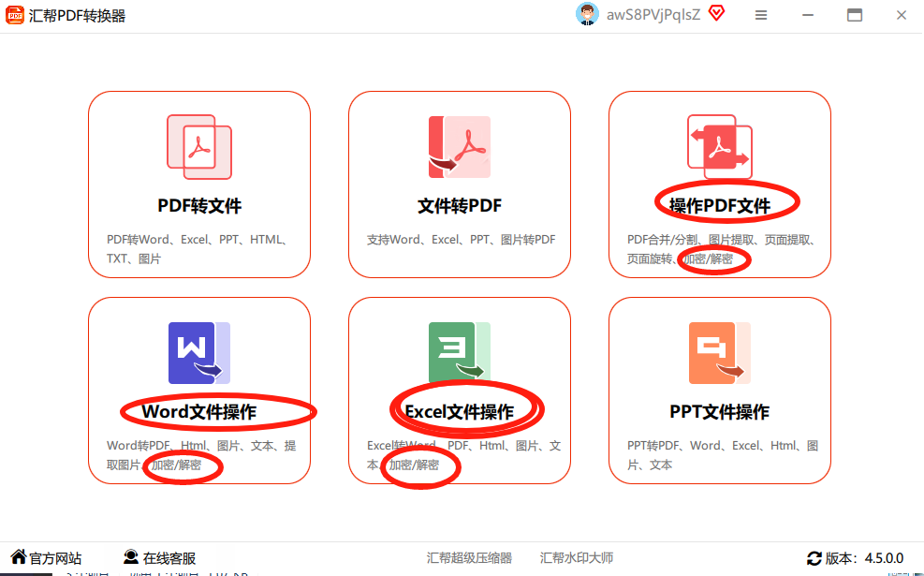Image resolution: width=924 pixels, height=576 pixels.
Task: Click the version 4.5.0.0 text
Action: [x=864, y=558]
